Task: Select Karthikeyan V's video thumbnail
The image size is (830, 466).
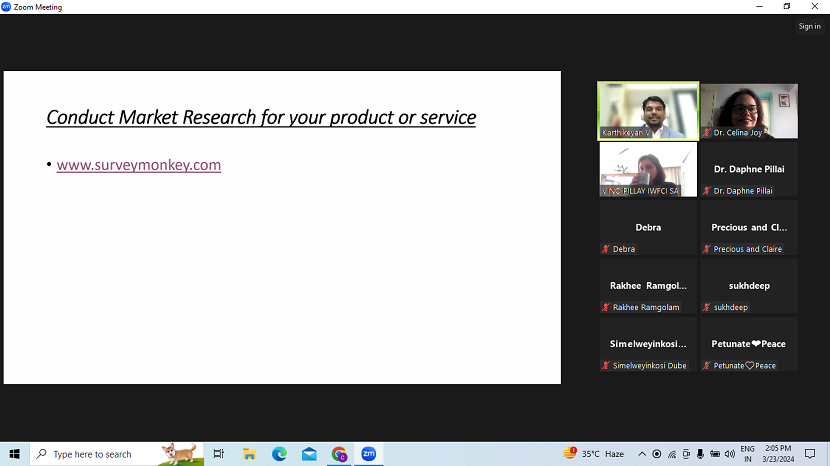Action: pos(648,110)
